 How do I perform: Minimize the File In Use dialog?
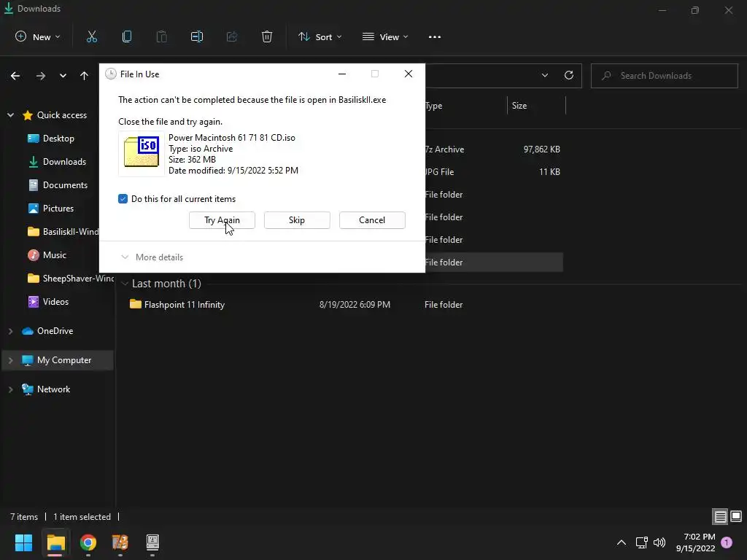coord(342,74)
